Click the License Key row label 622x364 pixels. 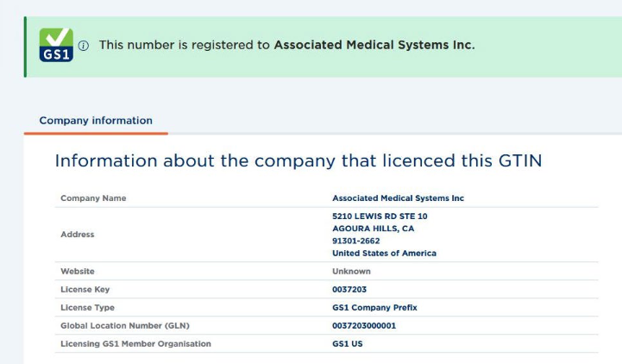[x=85, y=290]
